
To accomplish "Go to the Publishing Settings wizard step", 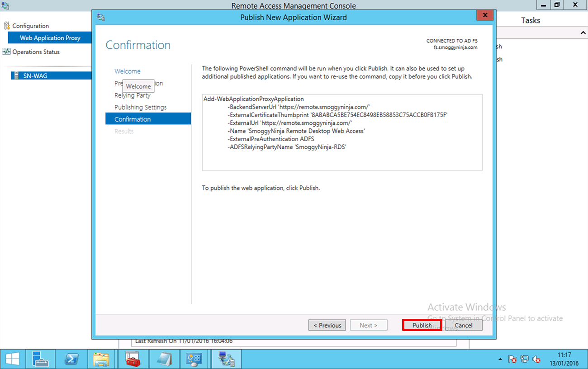I will 140,107.
